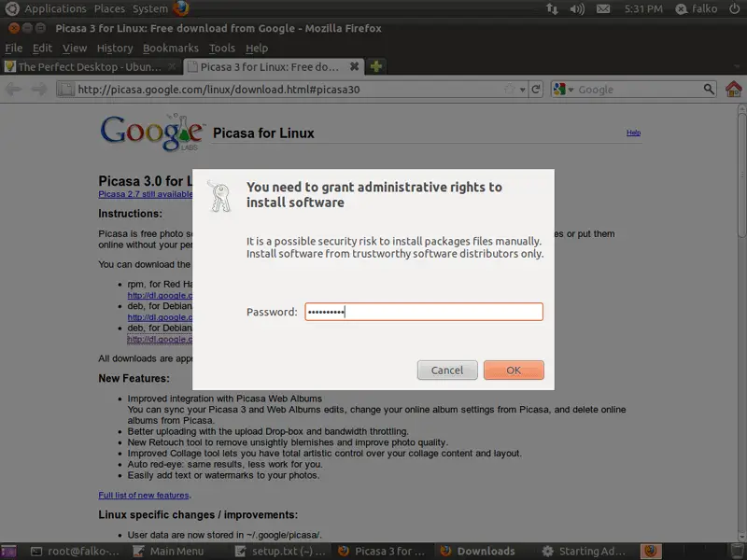
Task: Open the Ubuntu logo menu icon
Action: click(11, 8)
